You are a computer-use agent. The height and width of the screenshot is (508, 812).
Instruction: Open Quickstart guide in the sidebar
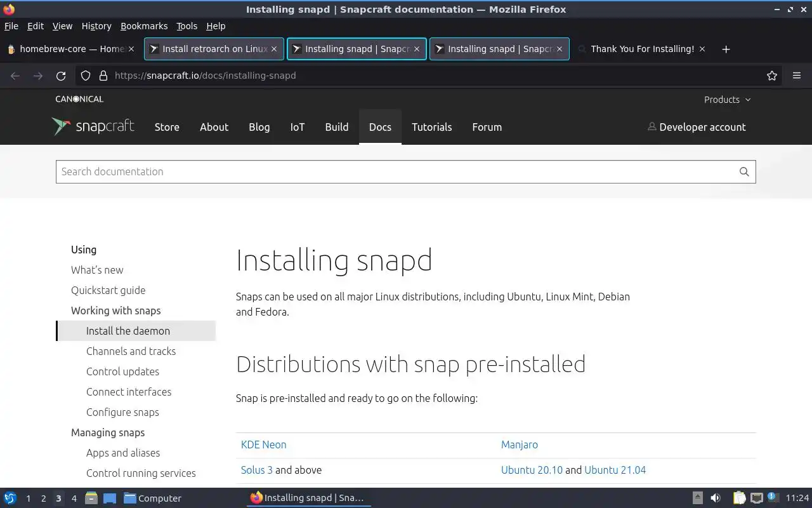pyautogui.click(x=108, y=290)
